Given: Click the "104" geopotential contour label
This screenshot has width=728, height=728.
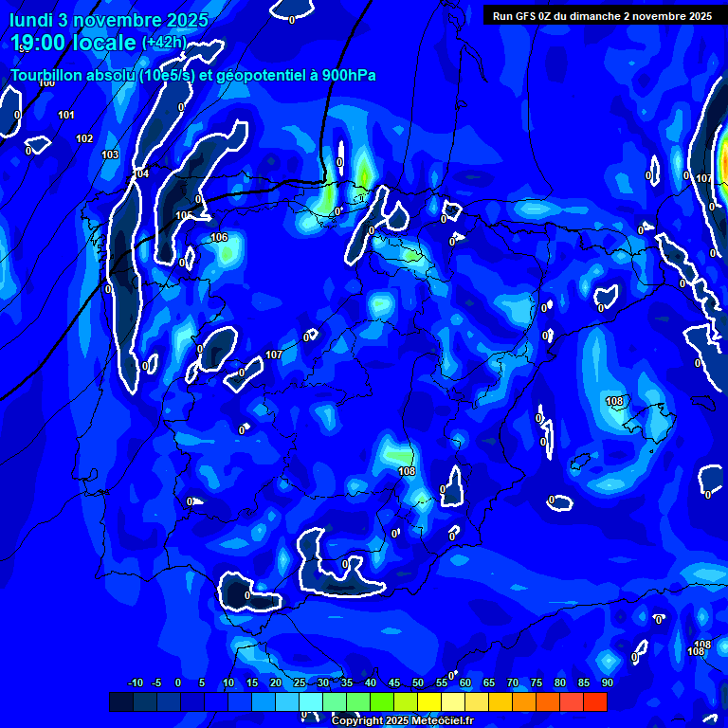Looking at the screenshot, I should pos(141,173).
